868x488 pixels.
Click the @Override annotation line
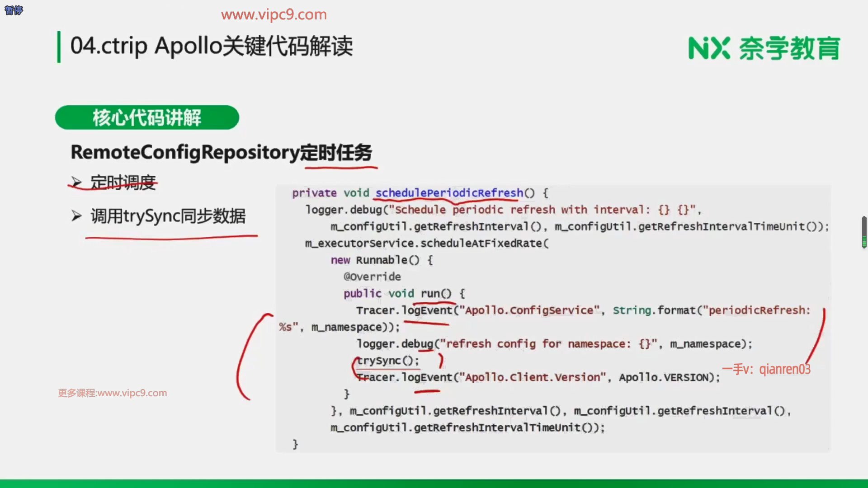coord(372,277)
